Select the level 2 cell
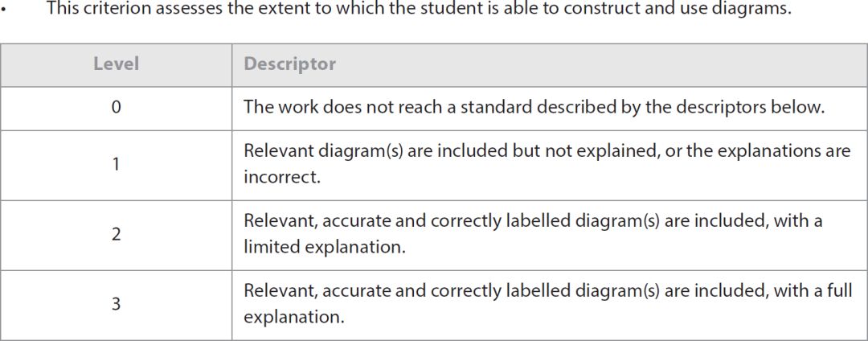This screenshot has width=868, height=341. coord(116,235)
